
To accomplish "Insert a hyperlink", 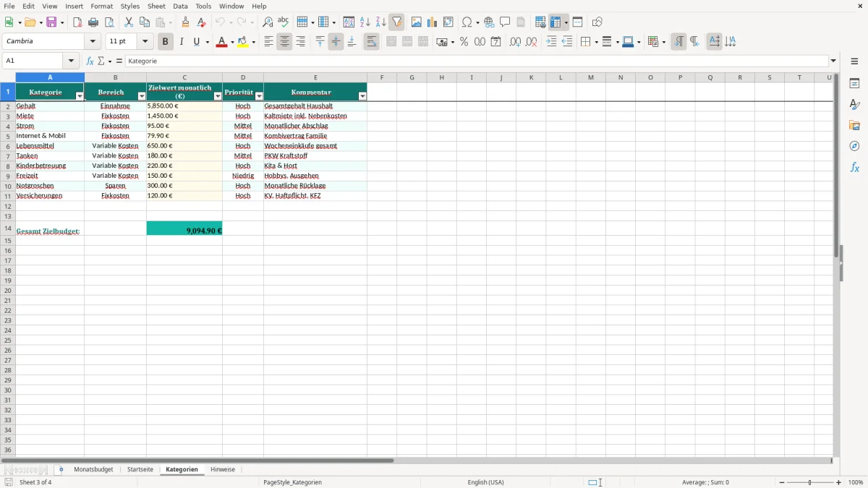I will (x=489, y=22).
